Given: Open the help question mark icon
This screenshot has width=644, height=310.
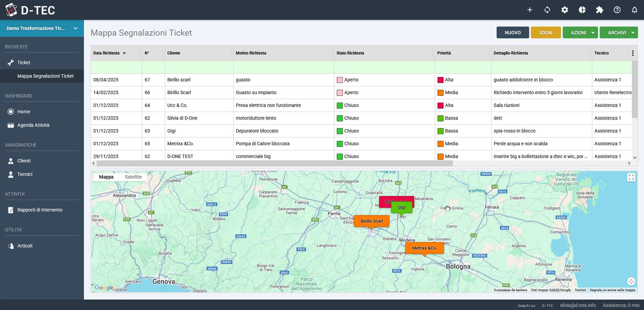Looking at the screenshot, I should pyautogui.click(x=617, y=10).
